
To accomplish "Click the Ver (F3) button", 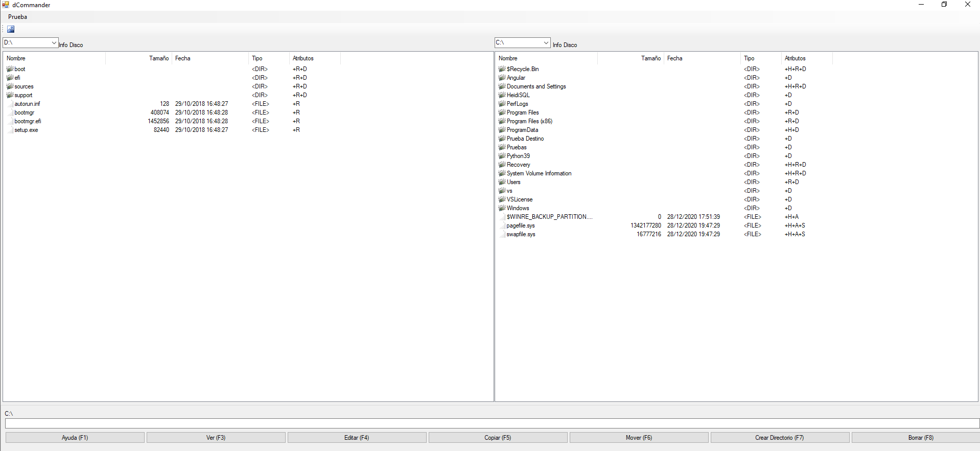I will [x=216, y=438].
